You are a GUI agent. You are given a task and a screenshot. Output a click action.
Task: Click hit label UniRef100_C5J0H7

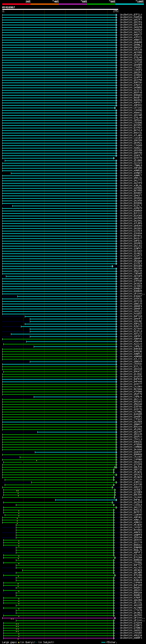tap(131, 457)
